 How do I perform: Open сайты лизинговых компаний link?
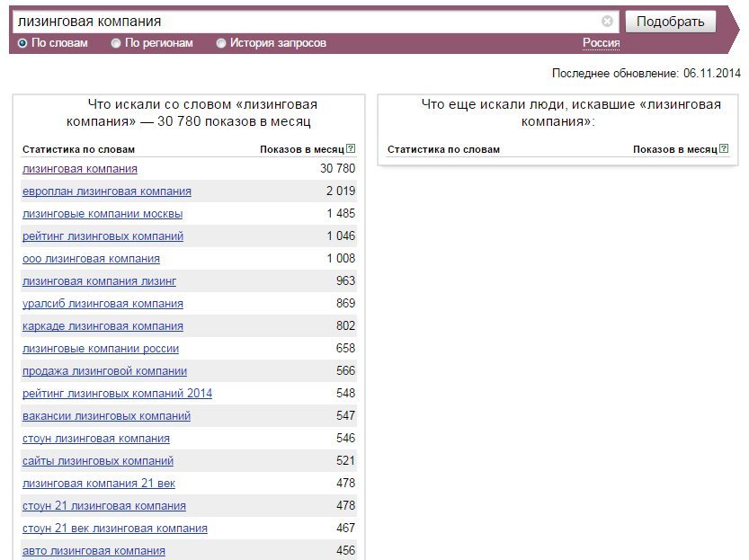(x=98, y=460)
